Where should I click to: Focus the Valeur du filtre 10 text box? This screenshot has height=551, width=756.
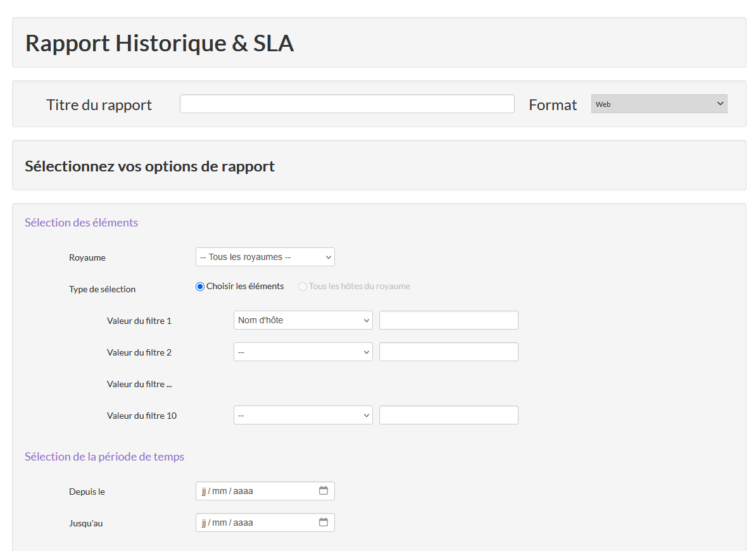tap(448, 416)
